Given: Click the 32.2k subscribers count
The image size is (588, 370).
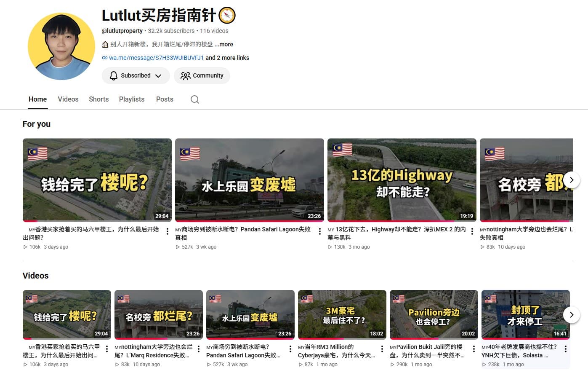Looking at the screenshot, I should [x=171, y=31].
